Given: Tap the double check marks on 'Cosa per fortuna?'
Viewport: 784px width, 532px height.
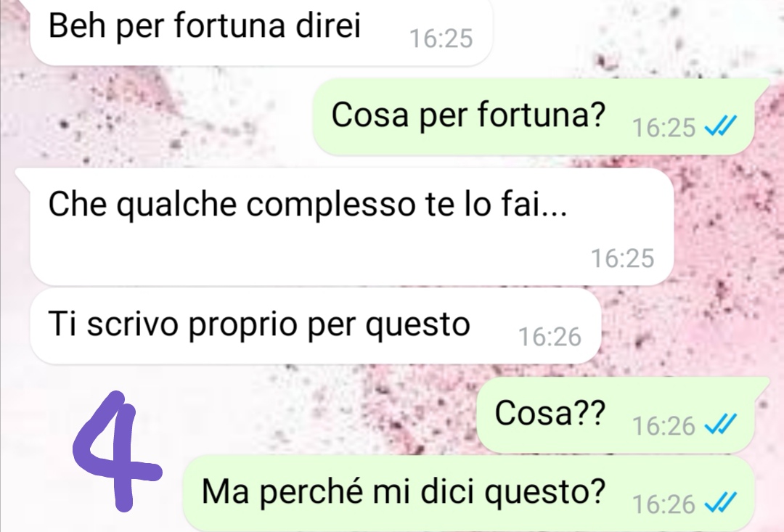Looking at the screenshot, I should coord(721,126).
